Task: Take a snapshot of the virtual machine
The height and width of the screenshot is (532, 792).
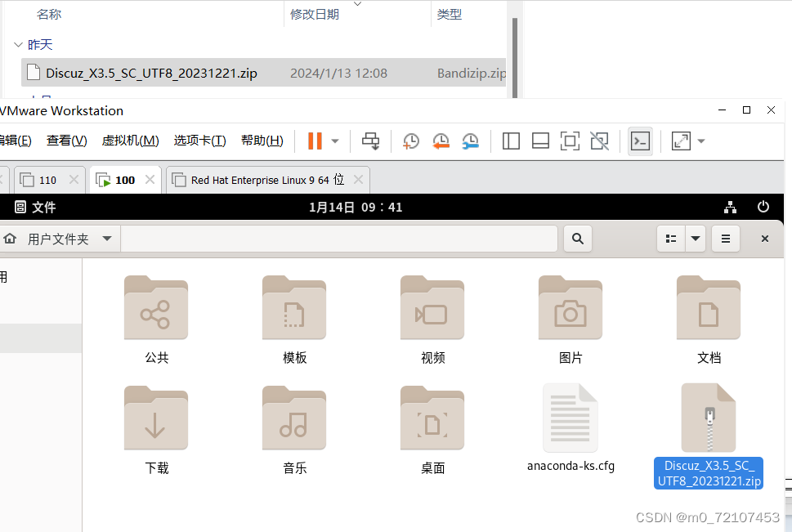Action: point(410,141)
